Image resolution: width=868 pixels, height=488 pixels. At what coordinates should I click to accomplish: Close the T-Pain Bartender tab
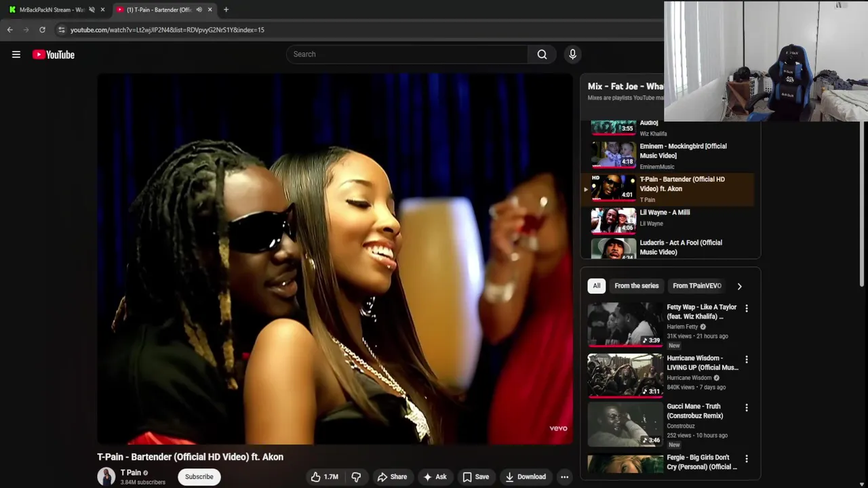[x=210, y=9]
